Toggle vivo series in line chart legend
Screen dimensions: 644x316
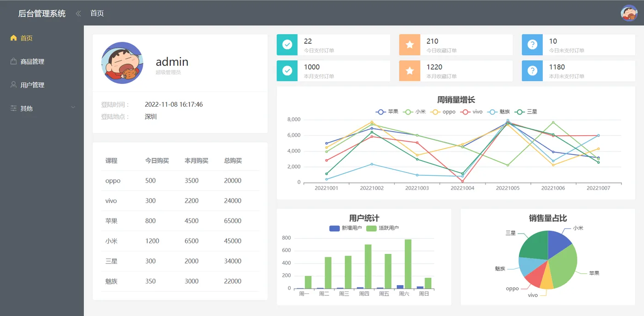click(471, 112)
